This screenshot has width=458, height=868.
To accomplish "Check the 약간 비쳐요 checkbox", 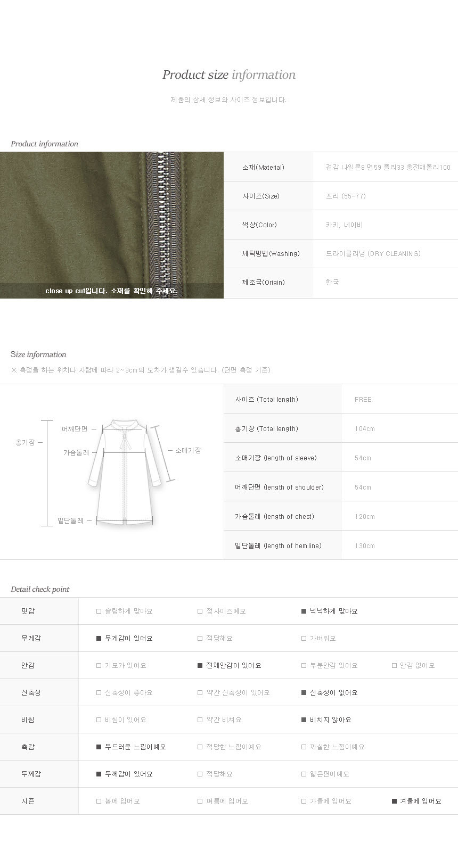I will [200, 720].
